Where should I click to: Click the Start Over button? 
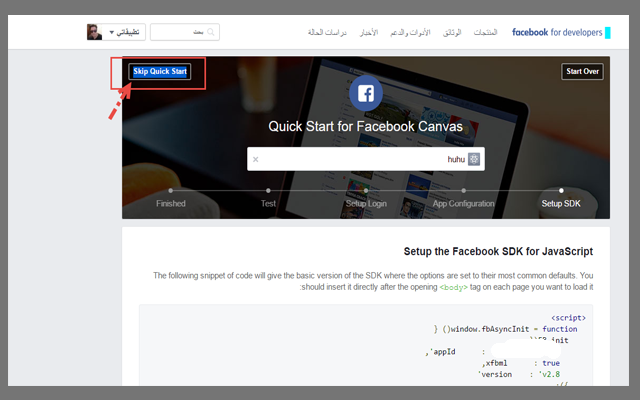click(x=582, y=71)
